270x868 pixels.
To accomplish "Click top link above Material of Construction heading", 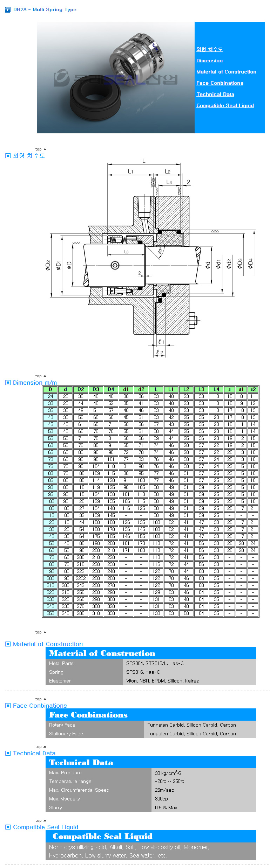I will pyautogui.click(x=41, y=632).
